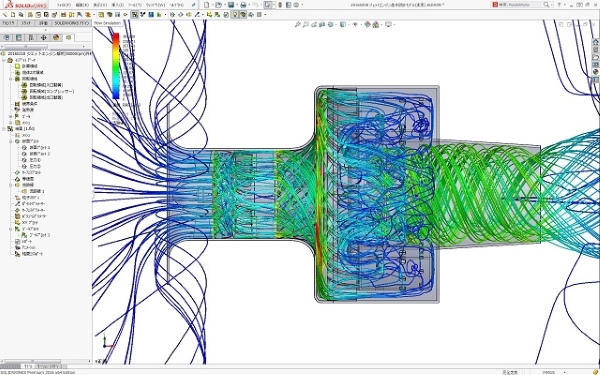600x375 pixels.
Task: Open the Flow Simulation tab
Action: tap(108, 23)
